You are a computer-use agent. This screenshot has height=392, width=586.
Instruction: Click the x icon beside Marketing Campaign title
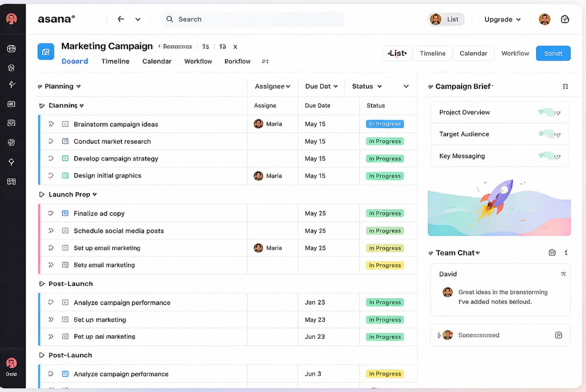click(235, 47)
